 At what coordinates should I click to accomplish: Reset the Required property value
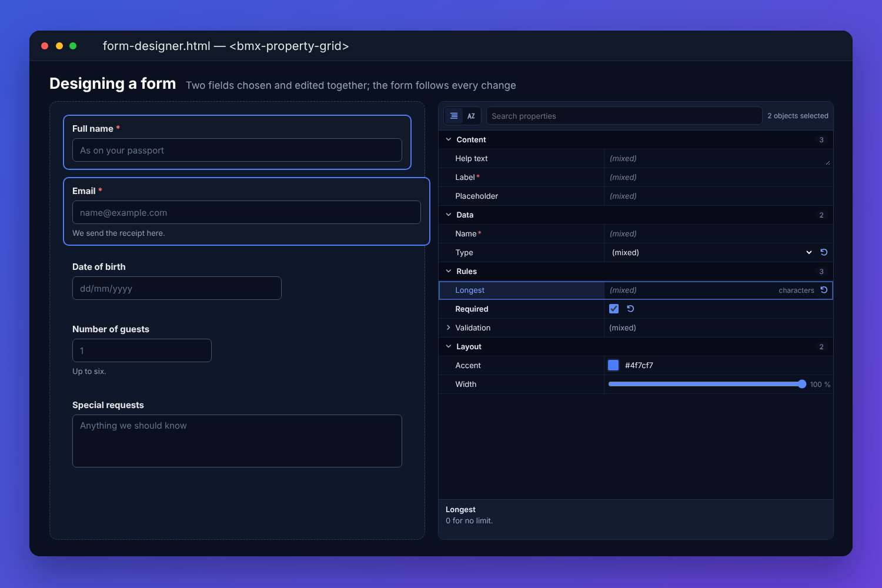pos(630,309)
